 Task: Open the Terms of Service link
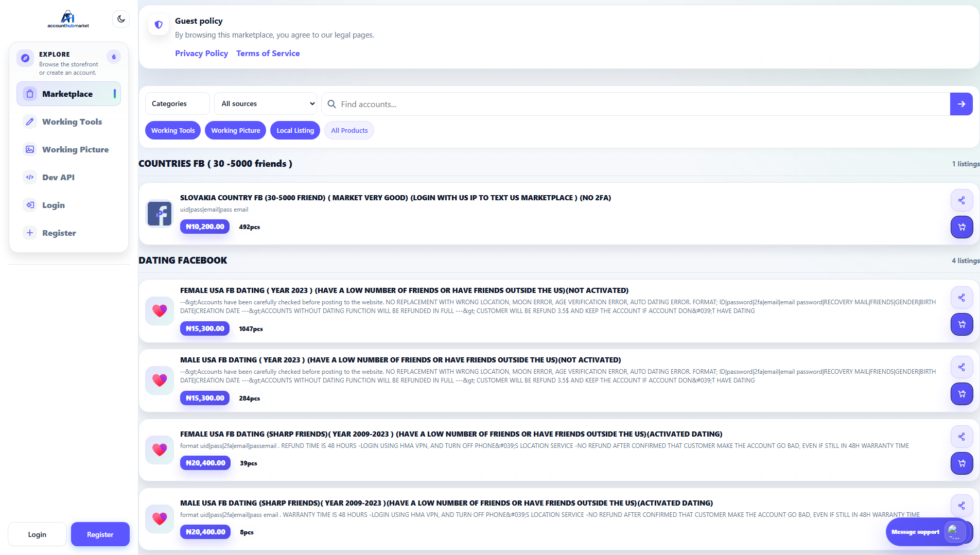click(268, 53)
